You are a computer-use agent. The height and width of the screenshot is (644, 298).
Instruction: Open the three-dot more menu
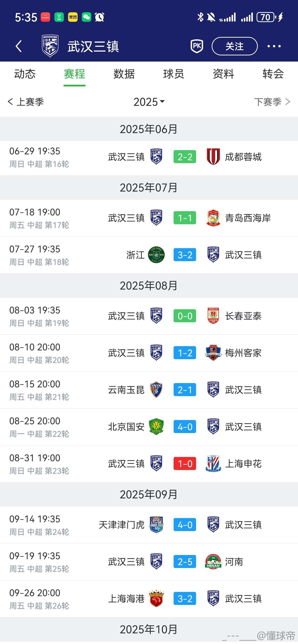coord(274,46)
